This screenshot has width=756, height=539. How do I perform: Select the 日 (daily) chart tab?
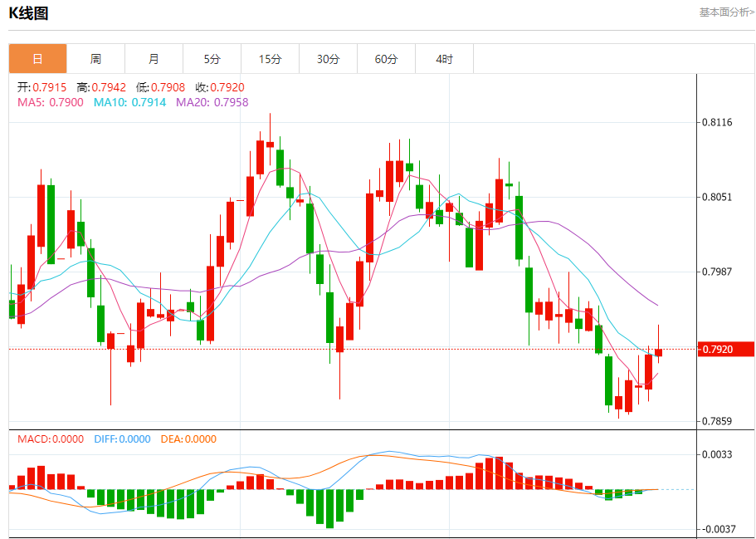(37, 59)
